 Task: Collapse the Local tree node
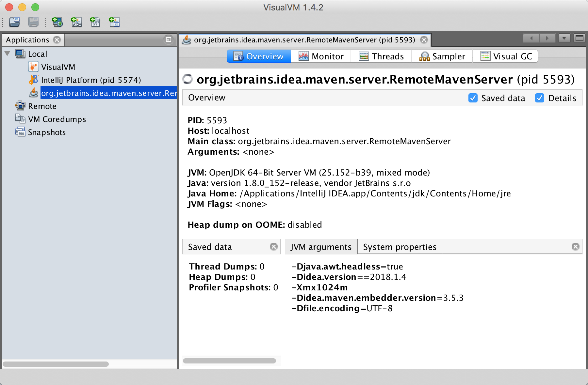8,54
